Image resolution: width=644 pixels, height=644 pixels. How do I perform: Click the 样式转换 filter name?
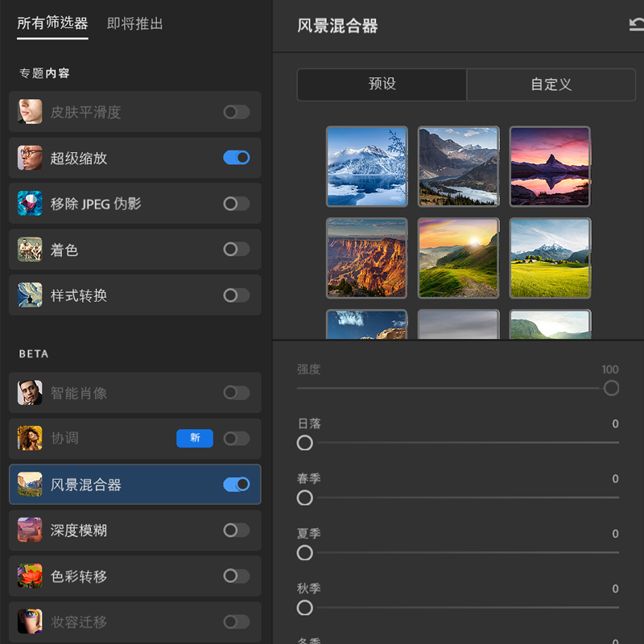click(78, 295)
